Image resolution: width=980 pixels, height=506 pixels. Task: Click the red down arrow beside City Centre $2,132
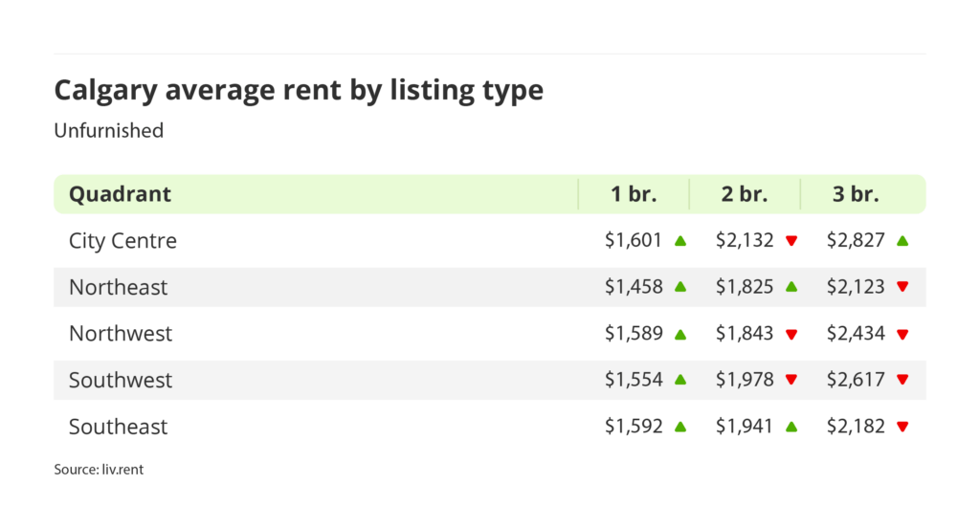coord(791,241)
